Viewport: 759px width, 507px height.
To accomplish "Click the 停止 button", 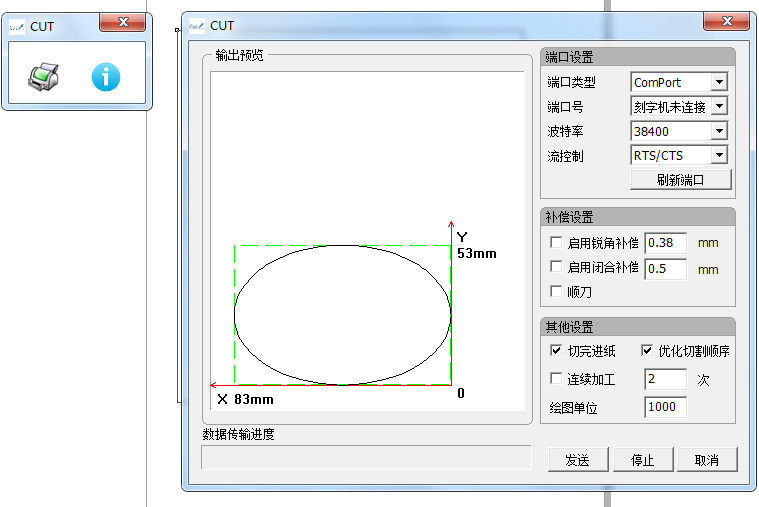I will point(643,460).
